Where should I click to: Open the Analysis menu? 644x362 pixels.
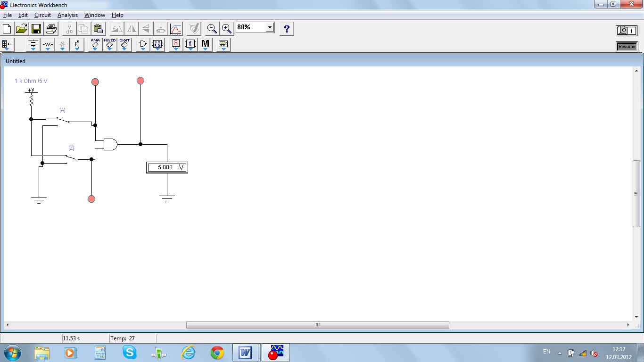[x=67, y=15]
